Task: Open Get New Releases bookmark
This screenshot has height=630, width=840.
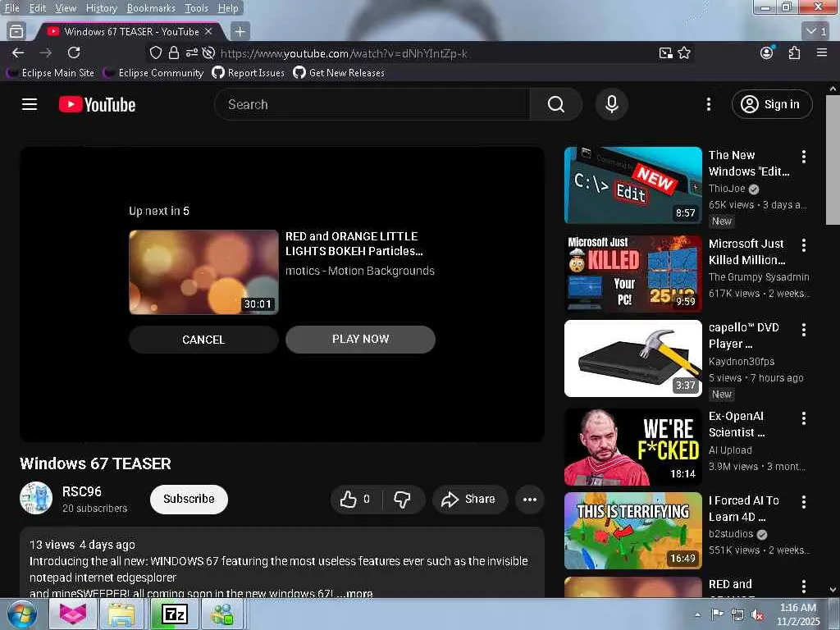Action: (339, 73)
